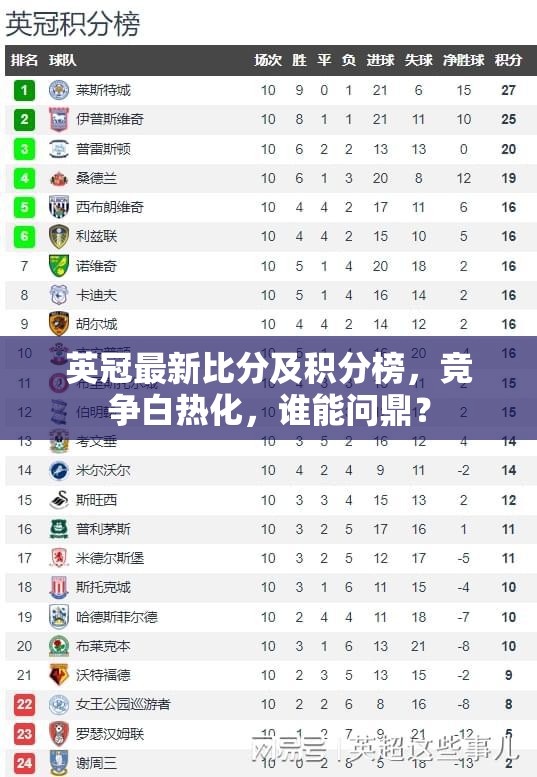Image resolution: width=537 pixels, height=777 pixels.
Task: Select the 斯旺西 swan logo
Action: pyautogui.click(x=58, y=500)
